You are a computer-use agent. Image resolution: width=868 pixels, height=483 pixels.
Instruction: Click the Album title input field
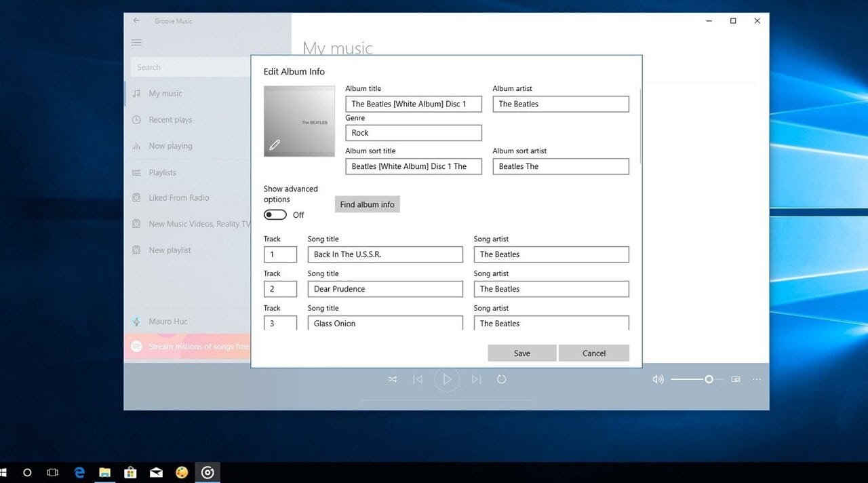[413, 104]
